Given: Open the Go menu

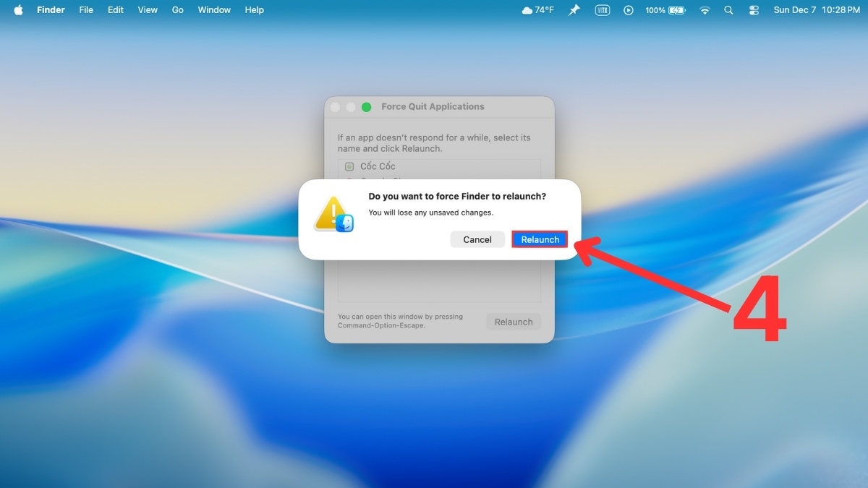Looking at the screenshot, I should point(178,10).
